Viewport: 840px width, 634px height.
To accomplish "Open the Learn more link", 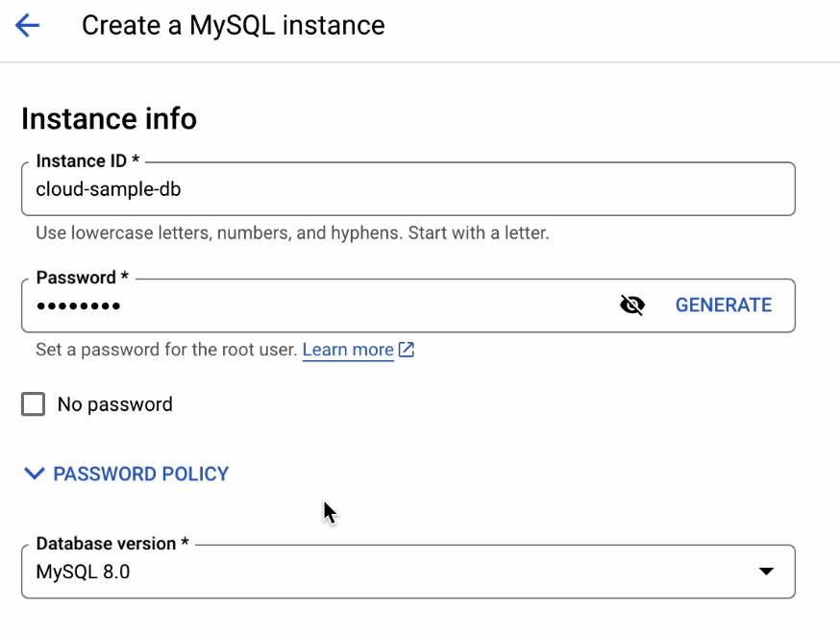I will 348,350.
